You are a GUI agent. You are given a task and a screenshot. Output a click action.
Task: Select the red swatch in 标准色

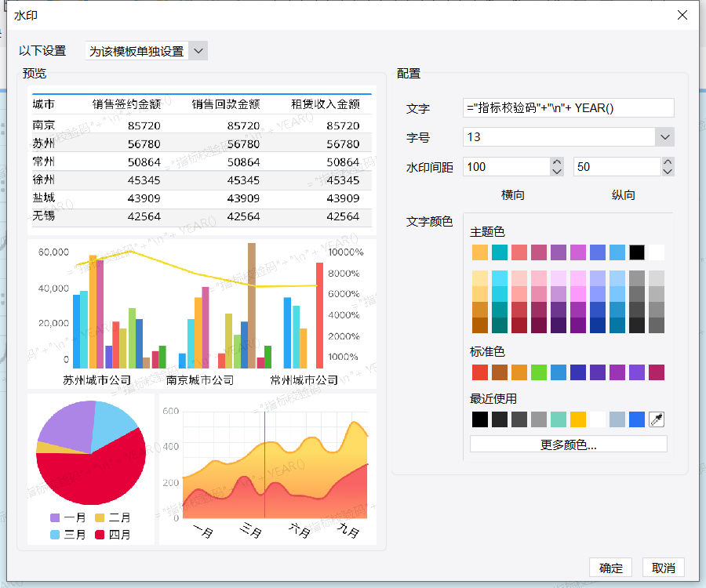coord(480,372)
